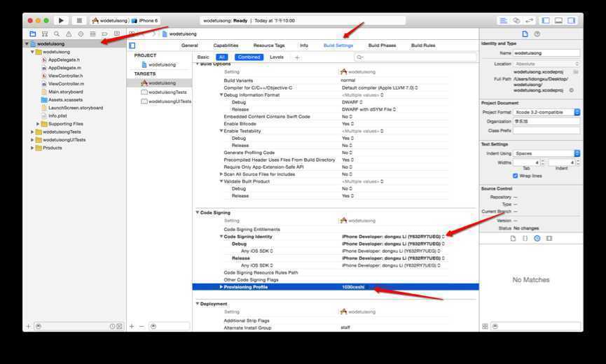
Task: Reveal project full path in Finder arrow
Action: 571,90
